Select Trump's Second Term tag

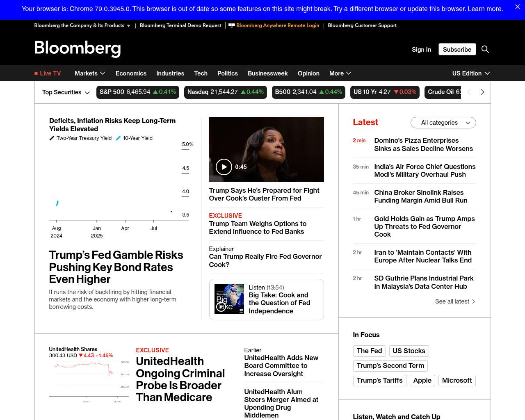(x=390, y=366)
